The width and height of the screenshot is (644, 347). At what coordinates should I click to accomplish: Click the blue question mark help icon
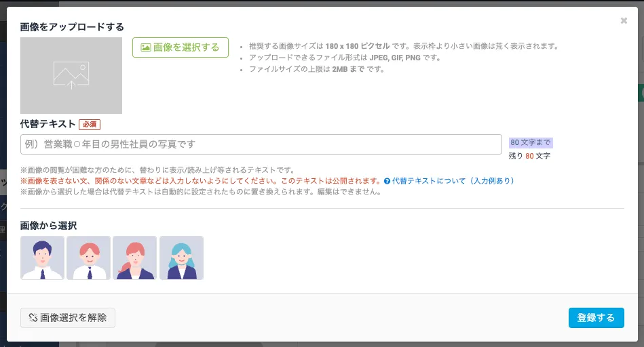(x=387, y=181)
